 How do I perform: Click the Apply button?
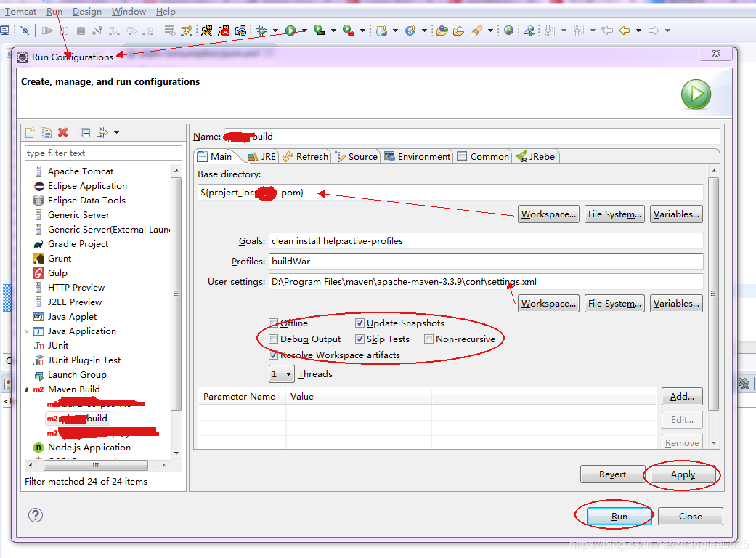tap(683, 474)
